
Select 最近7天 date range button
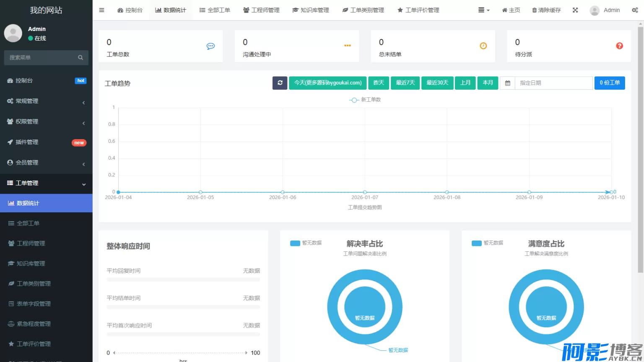405,83
